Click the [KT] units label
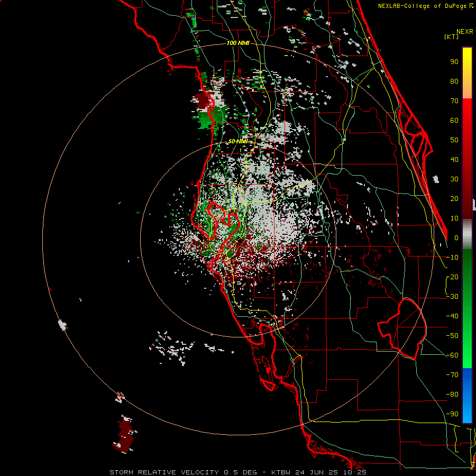476x476 pixels. click(x=451, y=36)
